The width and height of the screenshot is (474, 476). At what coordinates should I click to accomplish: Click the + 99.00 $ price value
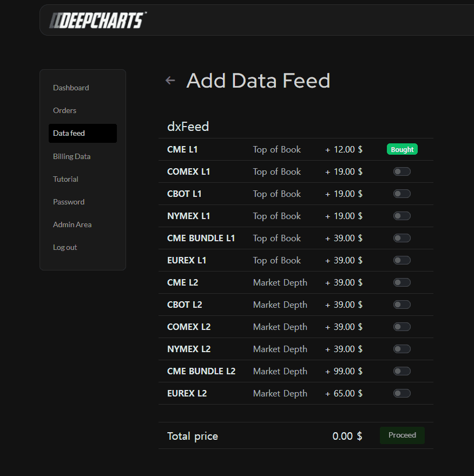point(344,371)
